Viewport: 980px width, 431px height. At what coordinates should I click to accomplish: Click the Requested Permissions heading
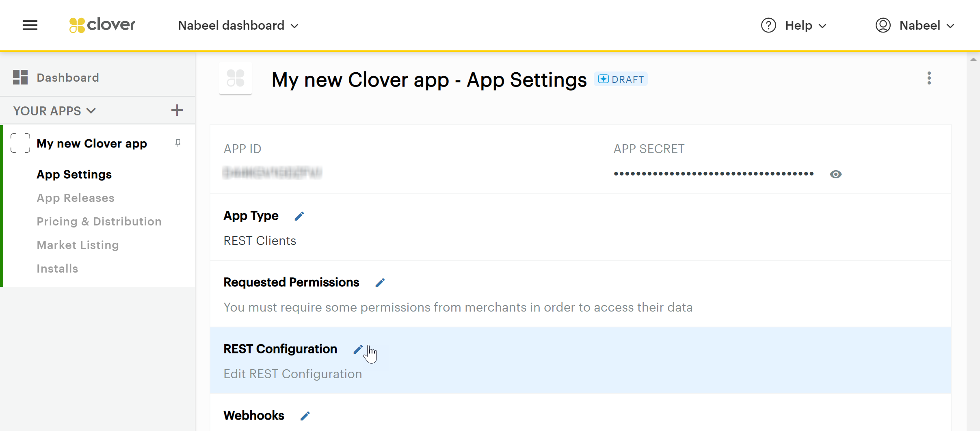point(291,282)
